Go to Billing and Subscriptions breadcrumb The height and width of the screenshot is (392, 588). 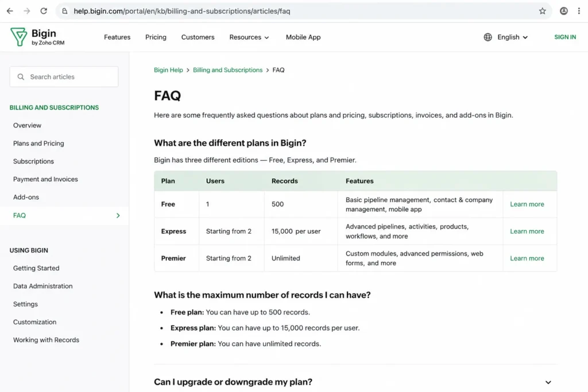click(227, 70)
